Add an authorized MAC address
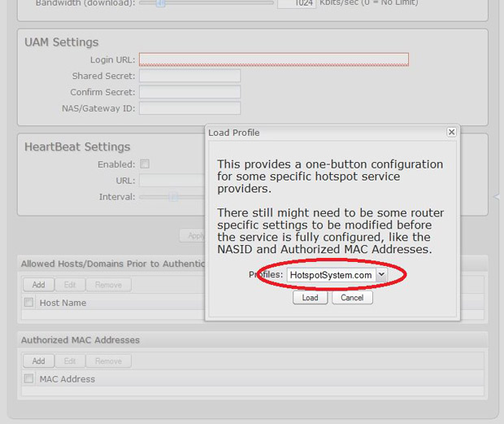 pyautogui.click(x=38, y=361)
